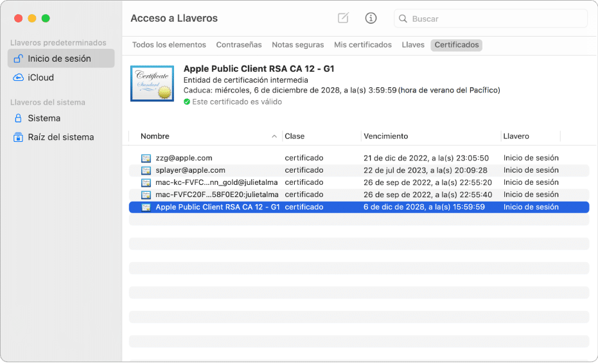Viewport: 598px width, 364px height.
Task: Click the Raíz del sistema cabinet icon
Action: (x=18, y=137)
